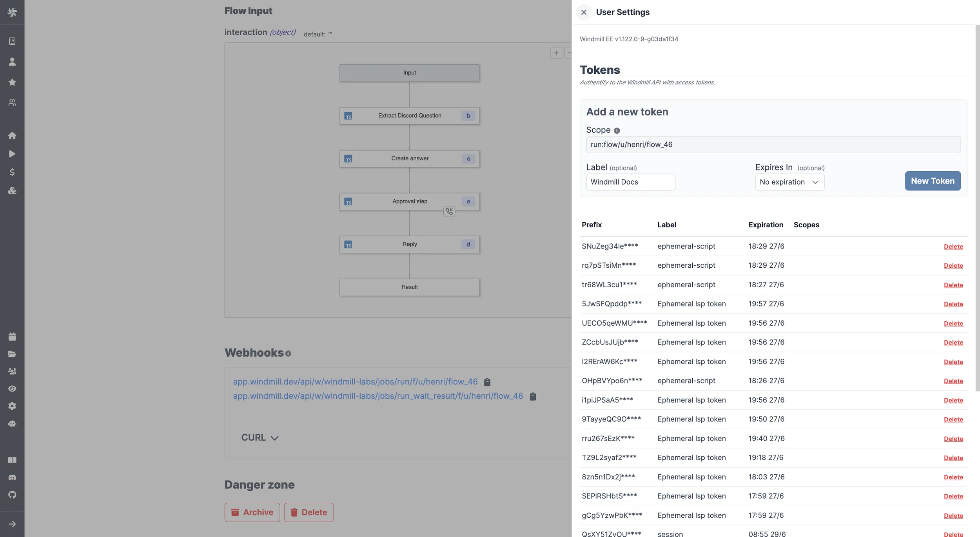Screen dimensions: 980x537
Task: Open the Audit Logs eye icon
Action: [12, 388]
